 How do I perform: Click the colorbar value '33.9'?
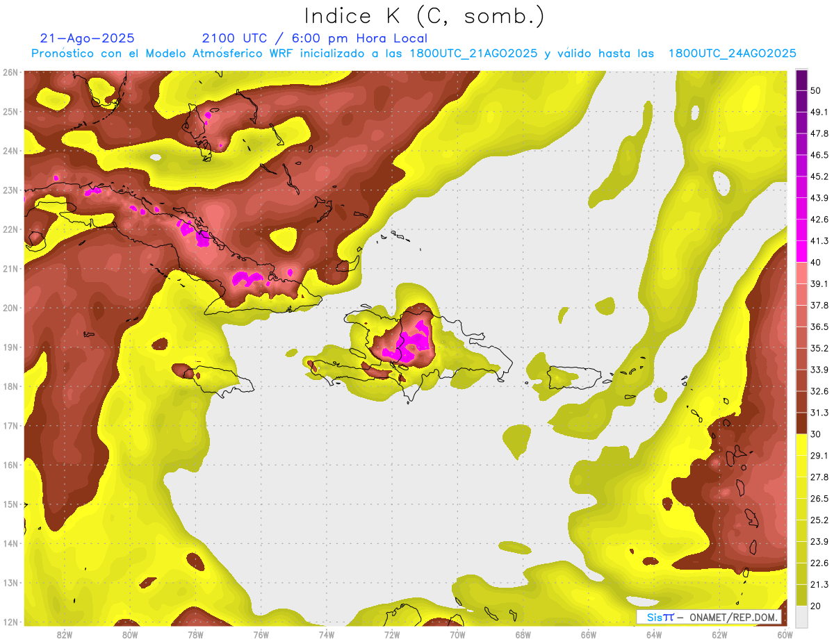coord(819,370)
